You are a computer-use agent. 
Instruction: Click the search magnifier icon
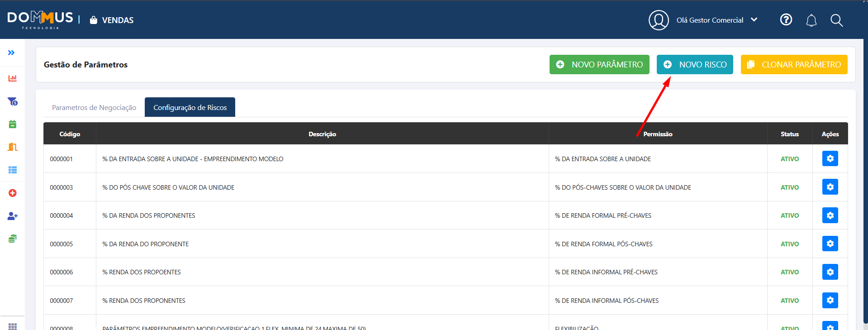(x=836, y=20)
